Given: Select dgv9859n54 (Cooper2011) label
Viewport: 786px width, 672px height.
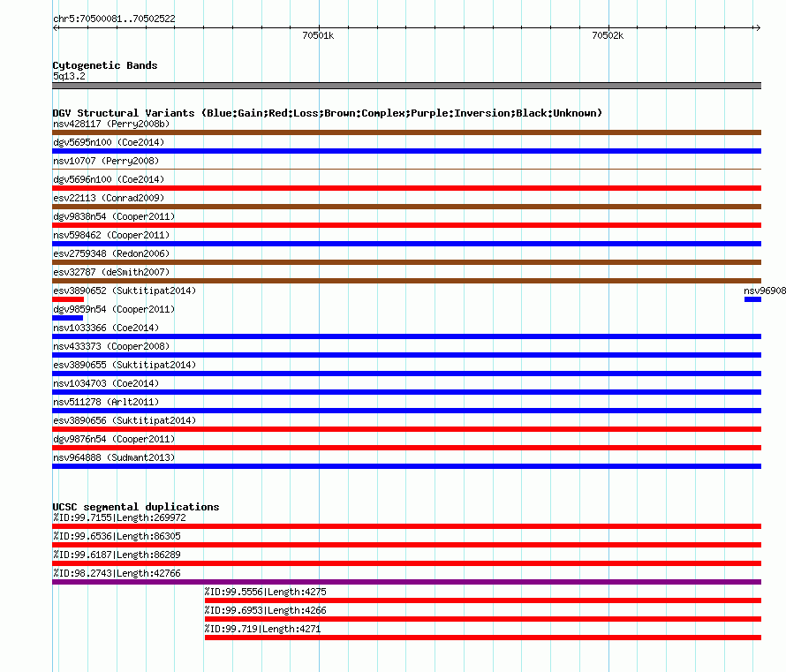Looking at the screenshot, I should coord(114,309).
